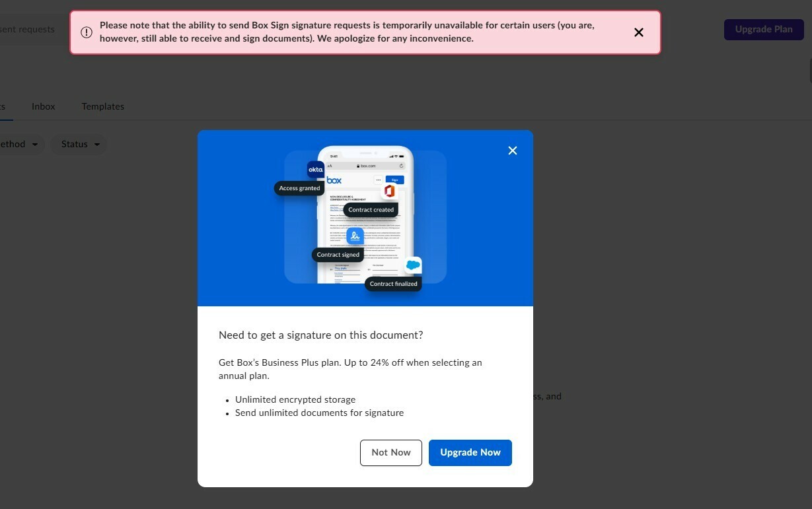Click the Salesforce cloud icon in the illustration
812x509 pixels.
pos(414,265)
